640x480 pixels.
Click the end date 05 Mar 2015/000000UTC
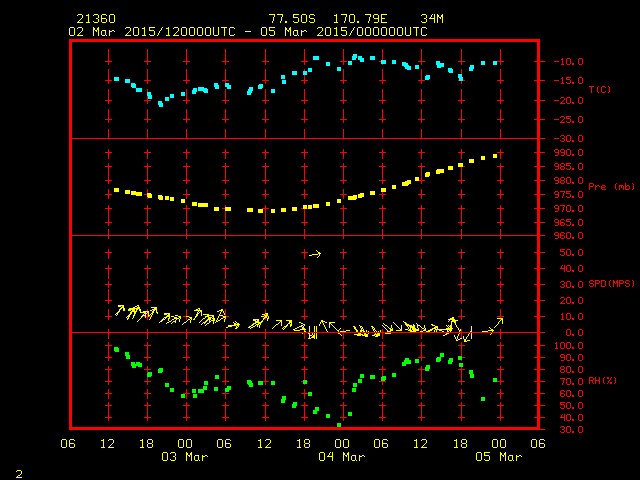(x=344, y=32)
